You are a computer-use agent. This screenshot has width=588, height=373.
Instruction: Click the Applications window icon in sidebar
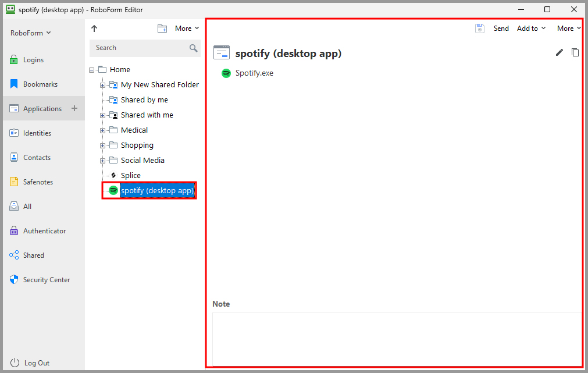14,108
